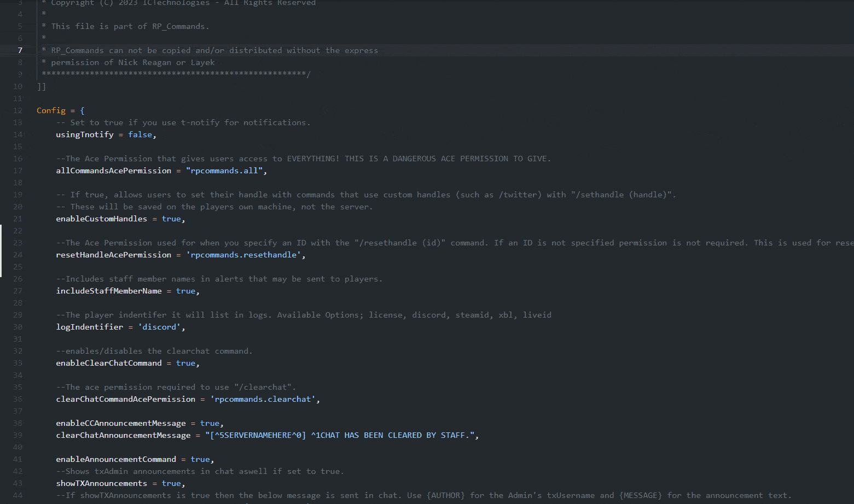Screen dimensions: 854x504
Task: Click the "enables/disables the clearchat command" comment
Action: click(x=154, y=351)
